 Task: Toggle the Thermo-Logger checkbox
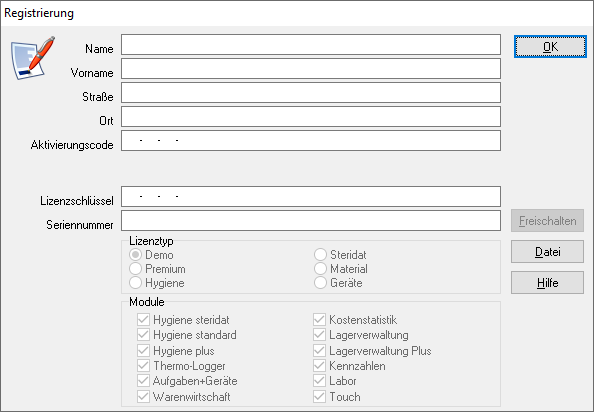click(x=143, y=365)
